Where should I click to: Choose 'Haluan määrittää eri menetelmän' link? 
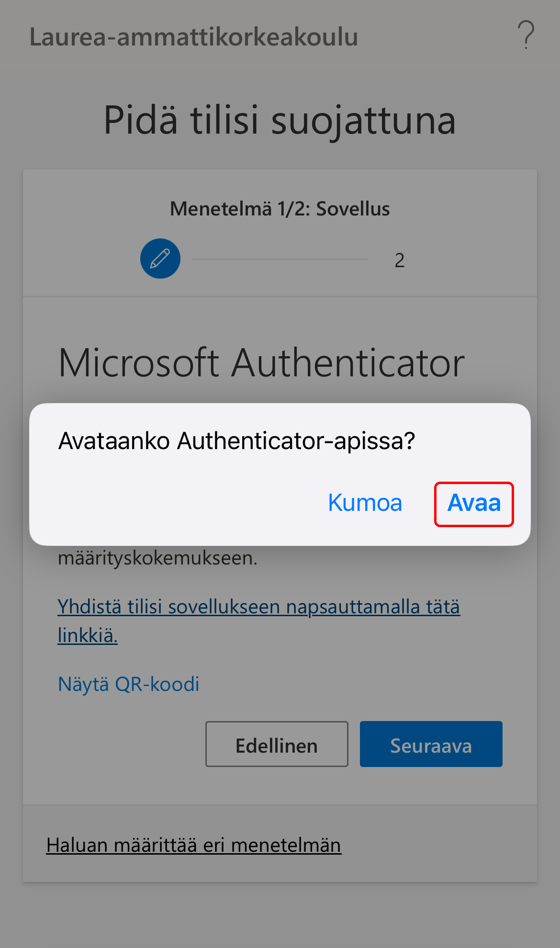[x=193, y=846]
